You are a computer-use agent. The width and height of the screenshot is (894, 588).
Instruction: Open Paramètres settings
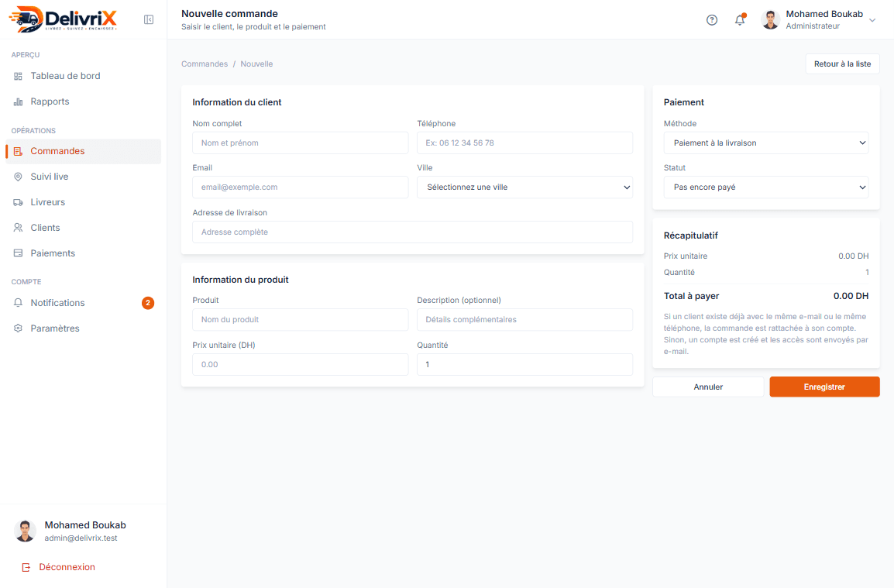tap(83, 328)
